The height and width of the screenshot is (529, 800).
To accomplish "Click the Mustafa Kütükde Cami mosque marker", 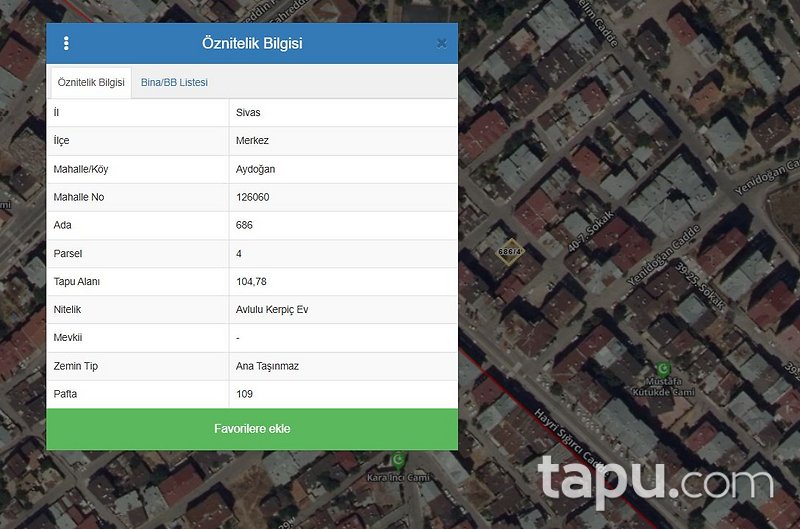I will [x=661, y=369].
